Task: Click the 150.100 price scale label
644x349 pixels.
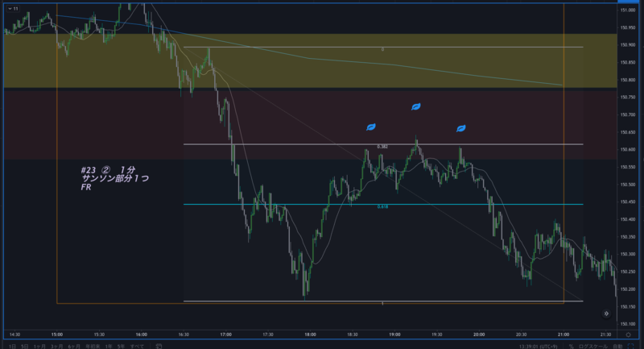Action: (x=628, y=324)
